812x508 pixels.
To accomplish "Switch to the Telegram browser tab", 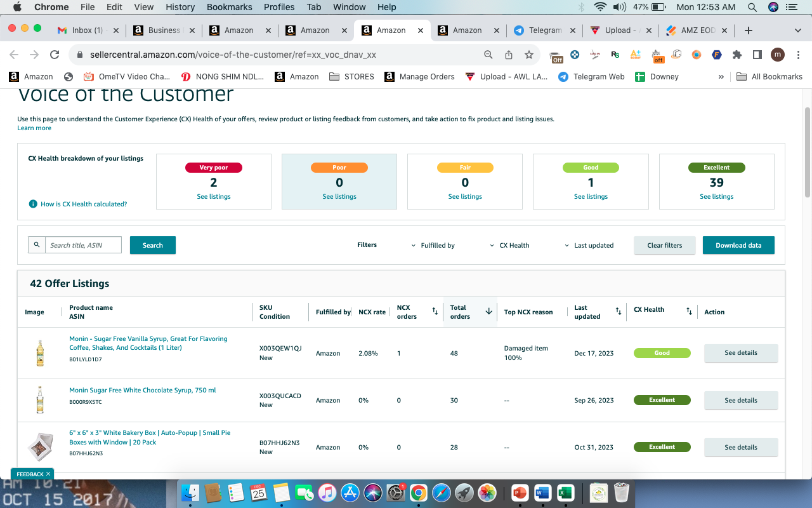I will pos(544,30).
